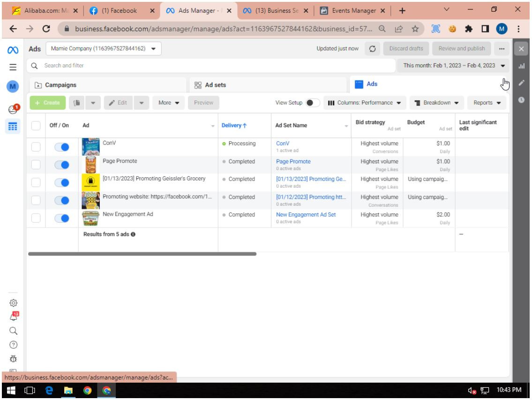Screen dimensions: 532x400
Task: Open the date range This month dropdown
Action: pyautogui.click(x=453, y=66)
